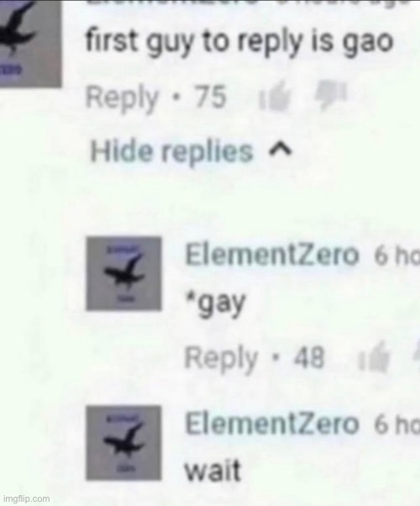
Task: Open avatar beside the '*gay' reply
Action: (x=123, y=274)
